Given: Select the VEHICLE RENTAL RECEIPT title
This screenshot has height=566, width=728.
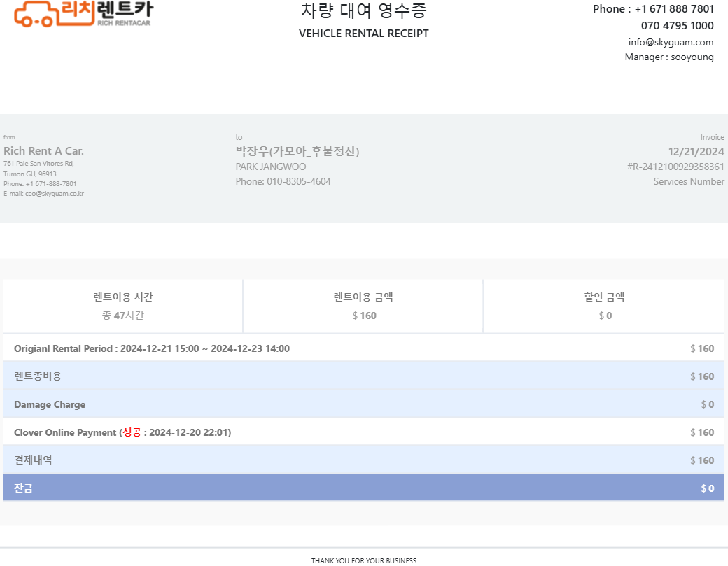Looking at the screenshot, I should 363,34.
